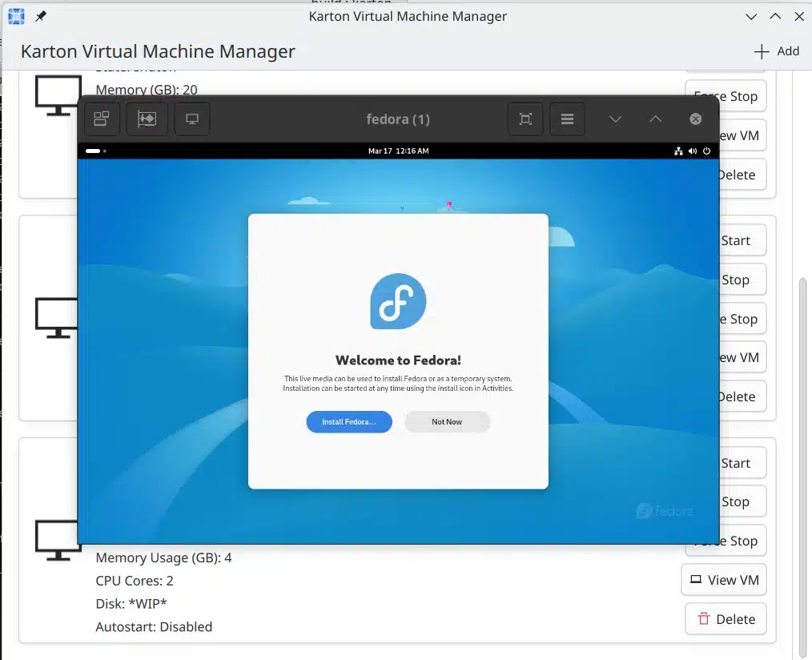
Task: Click Welcome to Fedora! heading
Action: click(398, 360)
